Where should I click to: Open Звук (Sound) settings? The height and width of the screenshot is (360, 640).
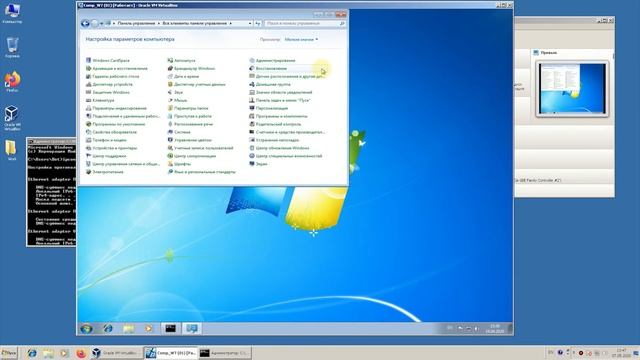click(x=176, y=92)
